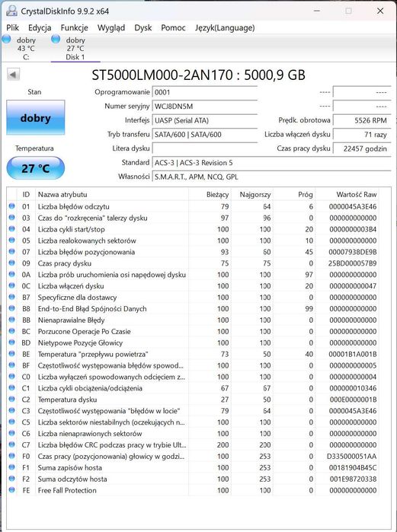Click status icon for C7 błędów CRC row

tap(12, 444)
